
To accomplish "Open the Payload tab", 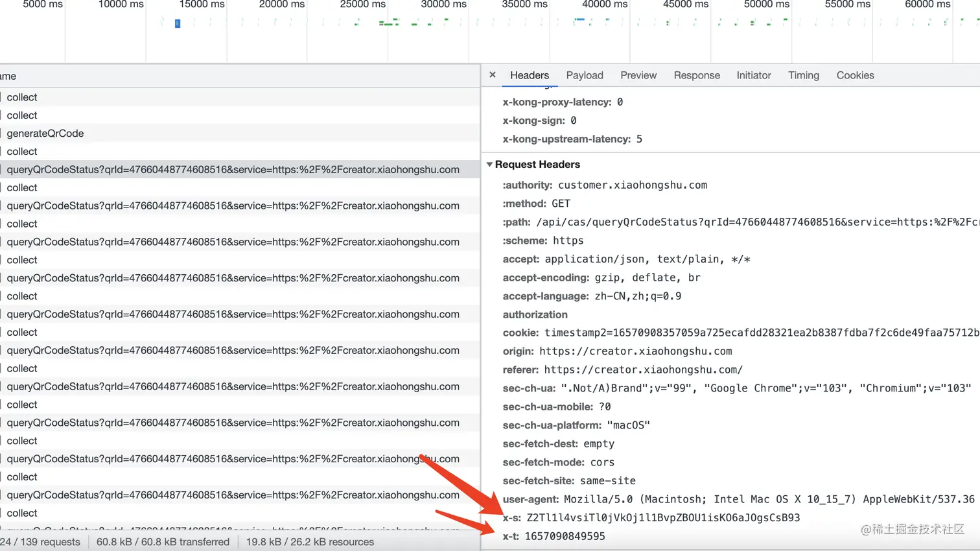I will click(585, 75).
